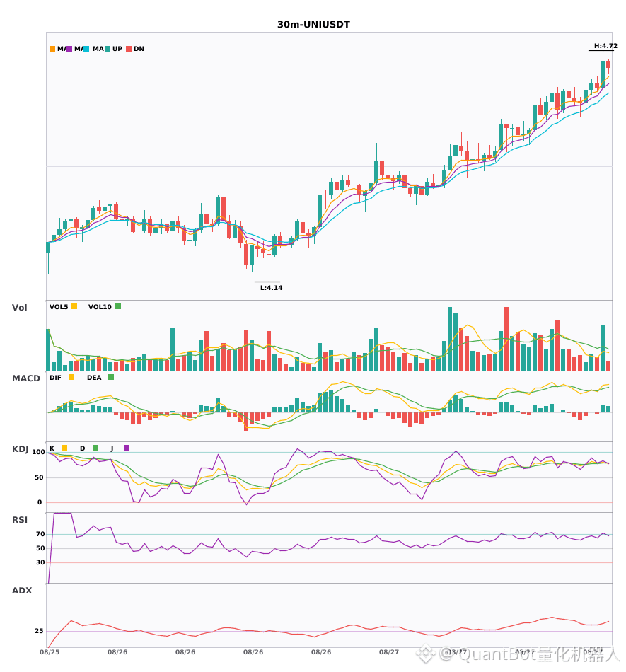Click the cyan MA legend swatch

pyautogui.click(x=86, y=49)
